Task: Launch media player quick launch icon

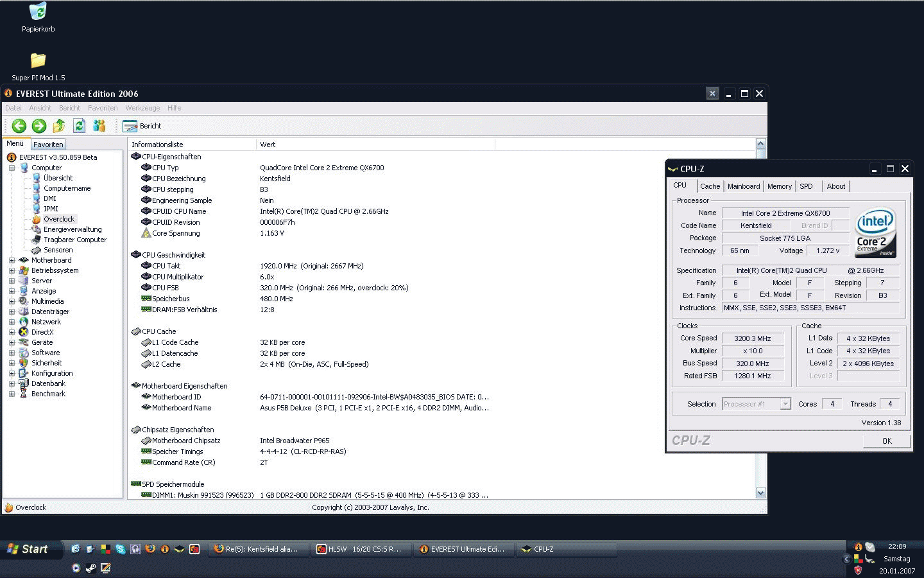Action: [76, 568]
